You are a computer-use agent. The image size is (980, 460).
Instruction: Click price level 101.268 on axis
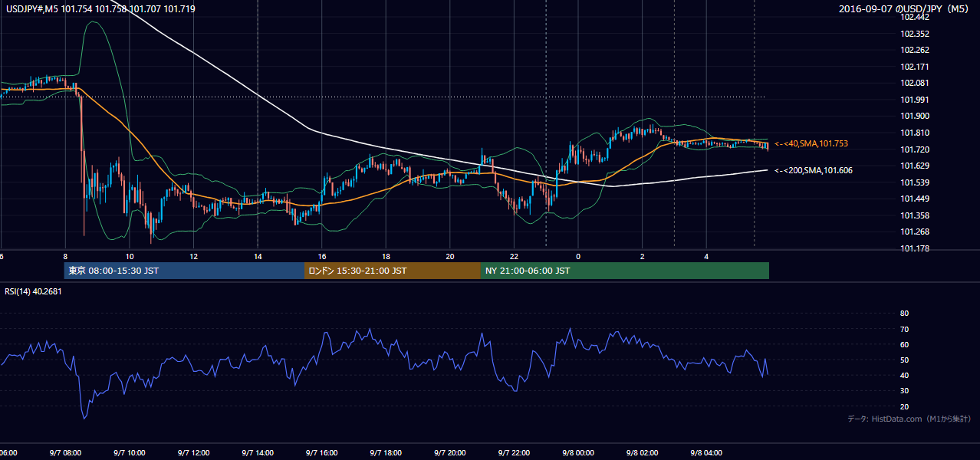click(914, 232)
